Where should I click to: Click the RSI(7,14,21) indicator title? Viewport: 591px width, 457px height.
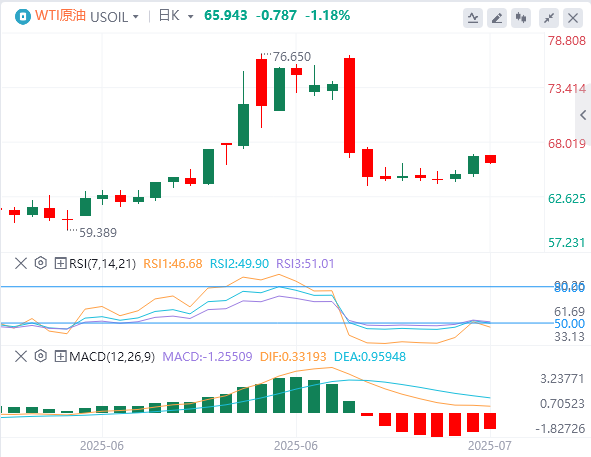(x=103, y=263)
